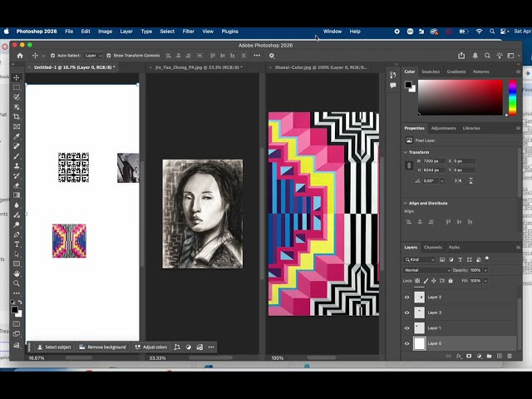Open more options in contextual taskbar

coord(211,347)
